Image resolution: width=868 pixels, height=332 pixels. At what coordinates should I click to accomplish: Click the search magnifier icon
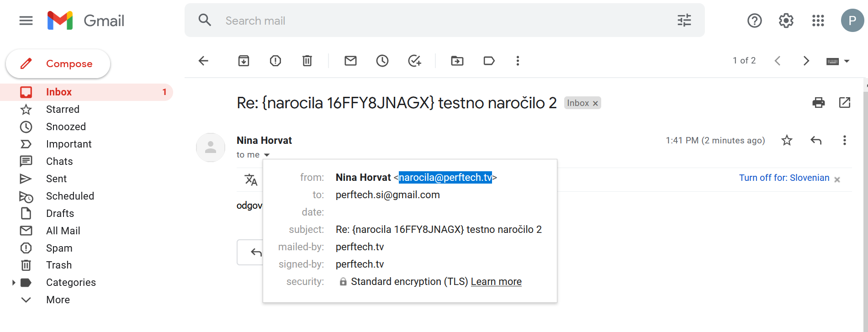click(205, 20)
